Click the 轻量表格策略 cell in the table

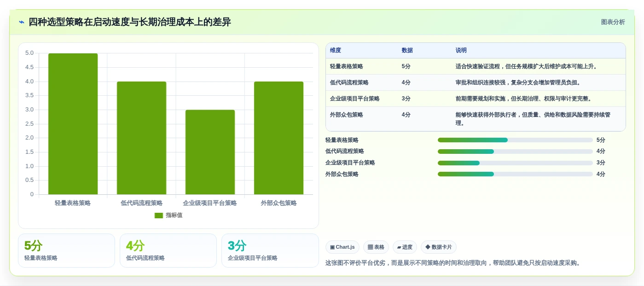(347, 67)
